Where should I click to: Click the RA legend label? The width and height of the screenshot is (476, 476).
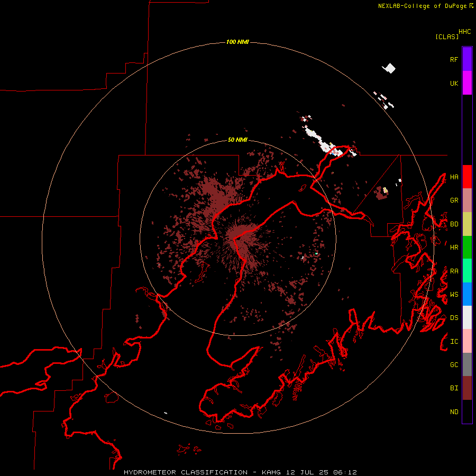[x=454, y=271]
